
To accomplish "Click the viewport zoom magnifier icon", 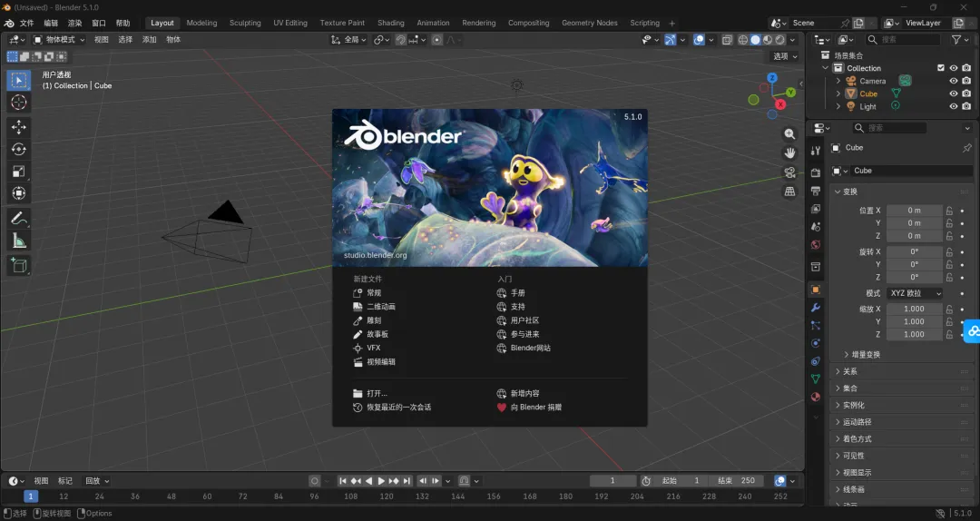I will tap(790, 133).
